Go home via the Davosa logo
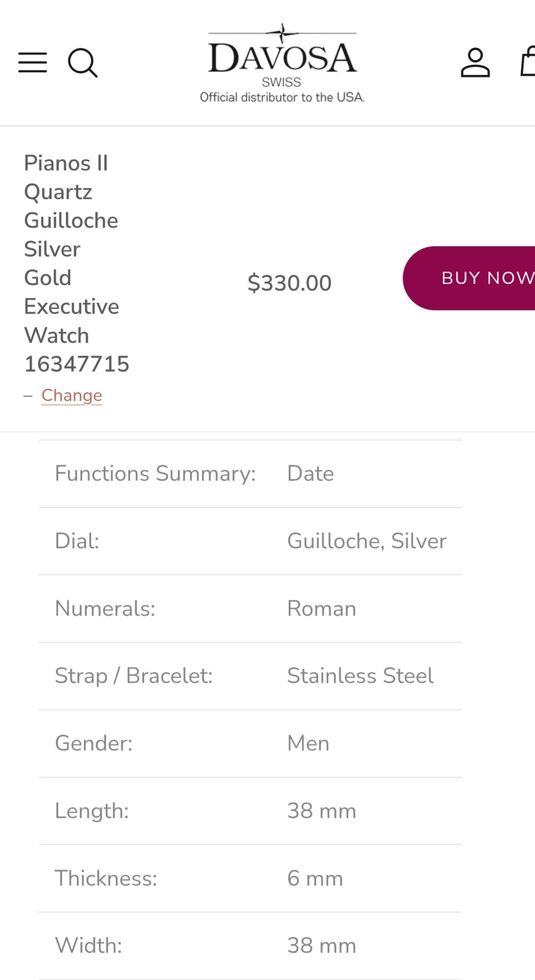 pos(282,54)
